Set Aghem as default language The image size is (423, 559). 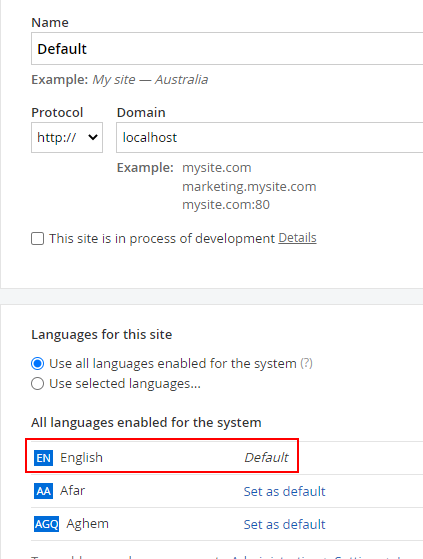tap(284, 524)
